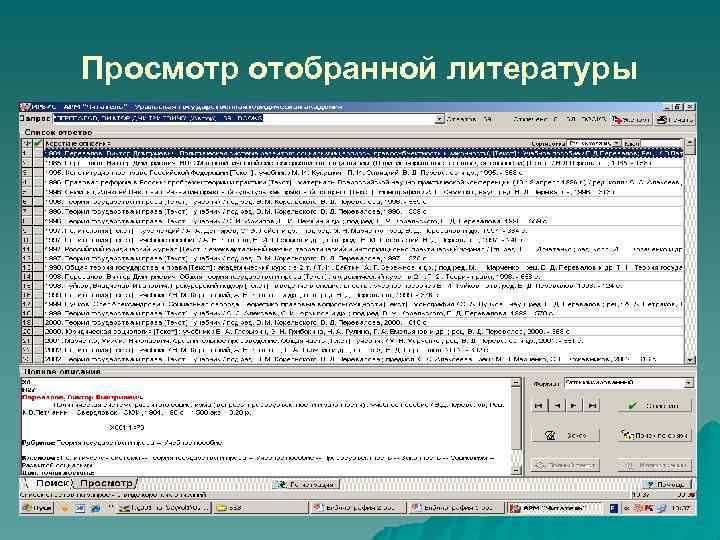This screenshot has height=540, width=720.
Task: Toggle mark cell for row number 19
Action: click(38, 322)
